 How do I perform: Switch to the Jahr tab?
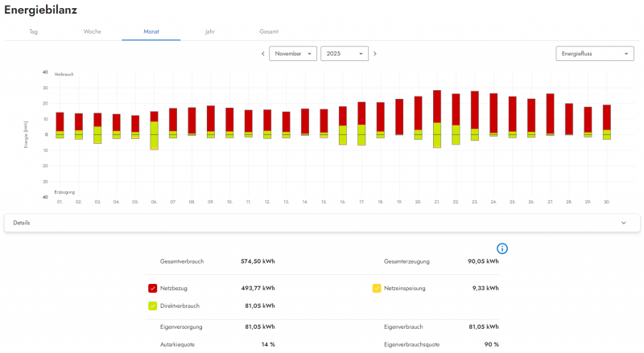[210, 31]
